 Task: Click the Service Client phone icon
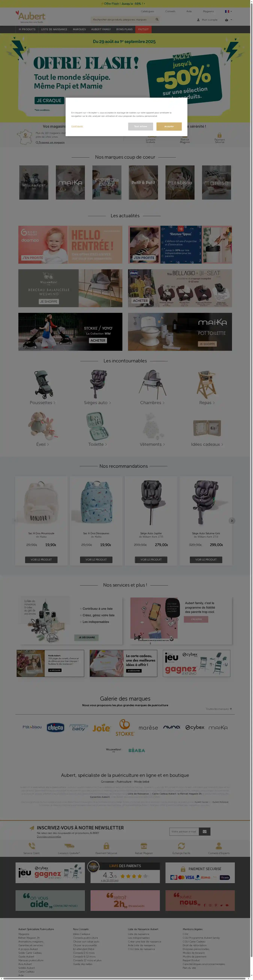(x=31, y=846)
